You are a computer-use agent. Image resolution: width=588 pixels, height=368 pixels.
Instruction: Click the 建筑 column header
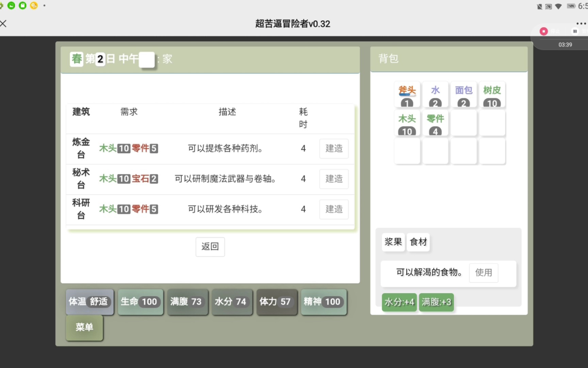[x=81, y=112]
